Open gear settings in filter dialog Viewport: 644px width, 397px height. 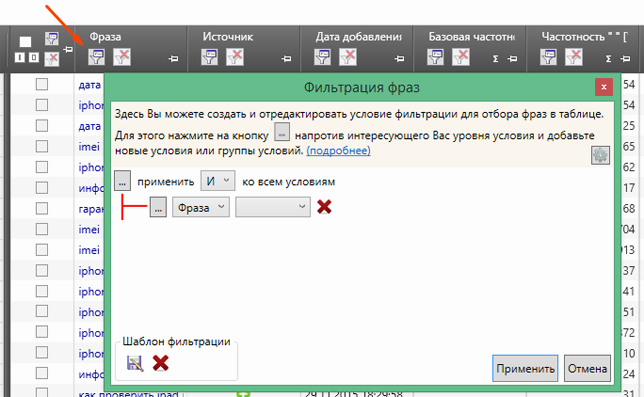point(600,155)
